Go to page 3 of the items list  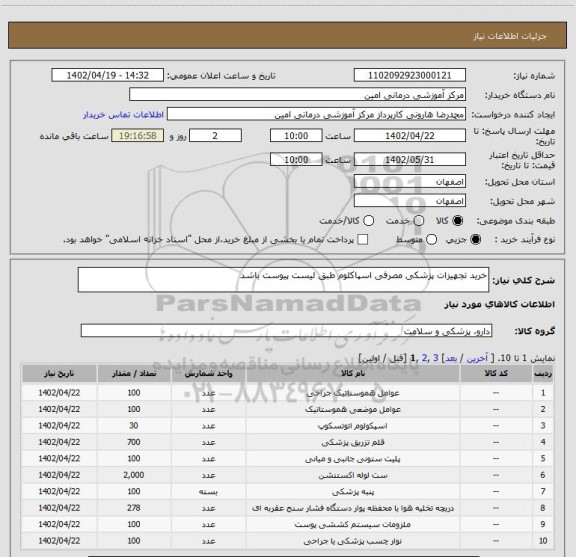pos(436,358)
